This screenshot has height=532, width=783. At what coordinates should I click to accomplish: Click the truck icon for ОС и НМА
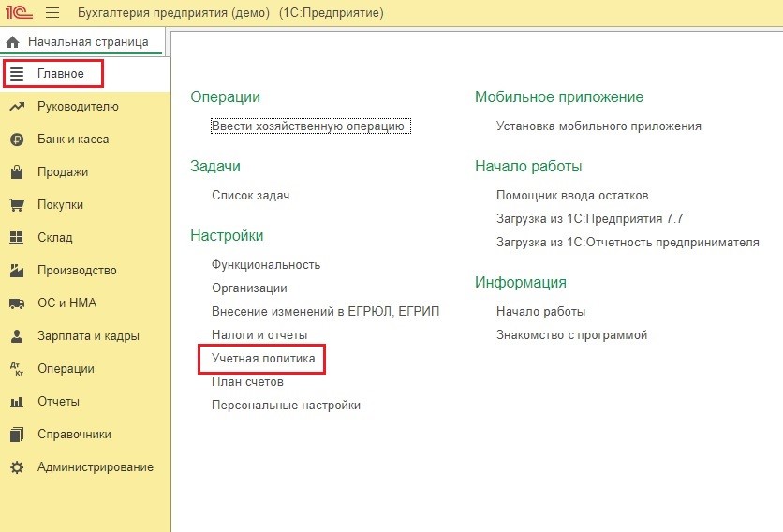(16, 303)
